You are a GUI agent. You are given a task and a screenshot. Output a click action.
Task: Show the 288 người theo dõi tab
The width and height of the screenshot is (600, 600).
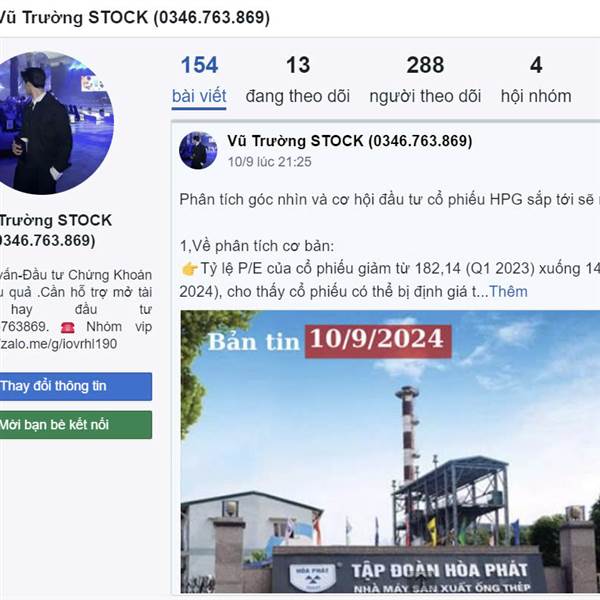(x=425, y=80)
